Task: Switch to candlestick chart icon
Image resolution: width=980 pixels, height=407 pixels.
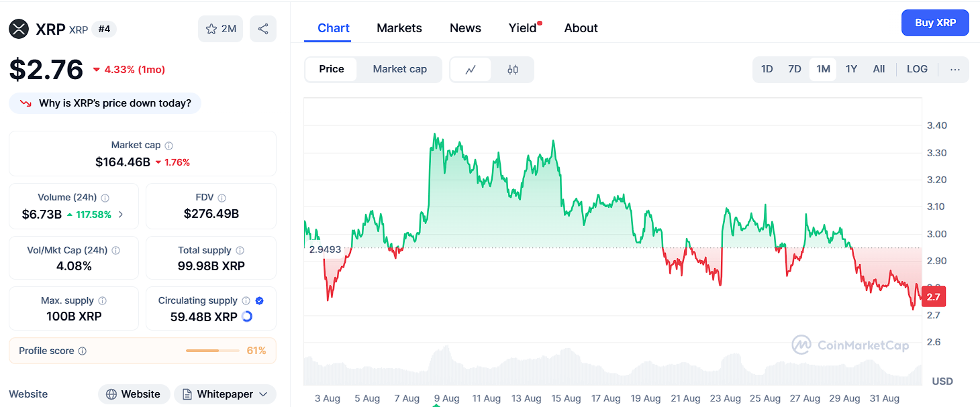Action: [x=513, y=70]
